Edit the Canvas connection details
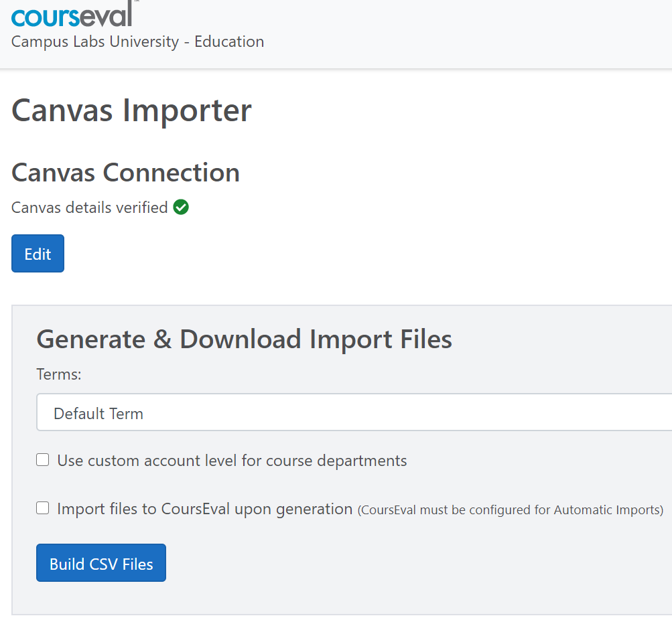 [38, 254]
